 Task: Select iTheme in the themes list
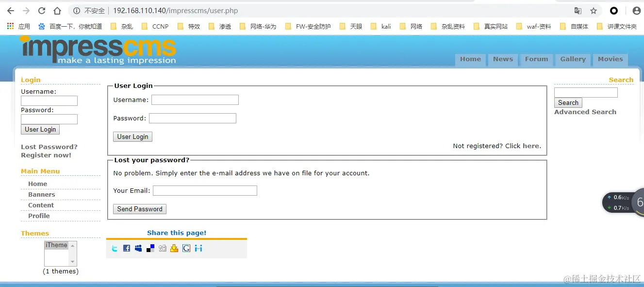point(56,245)
